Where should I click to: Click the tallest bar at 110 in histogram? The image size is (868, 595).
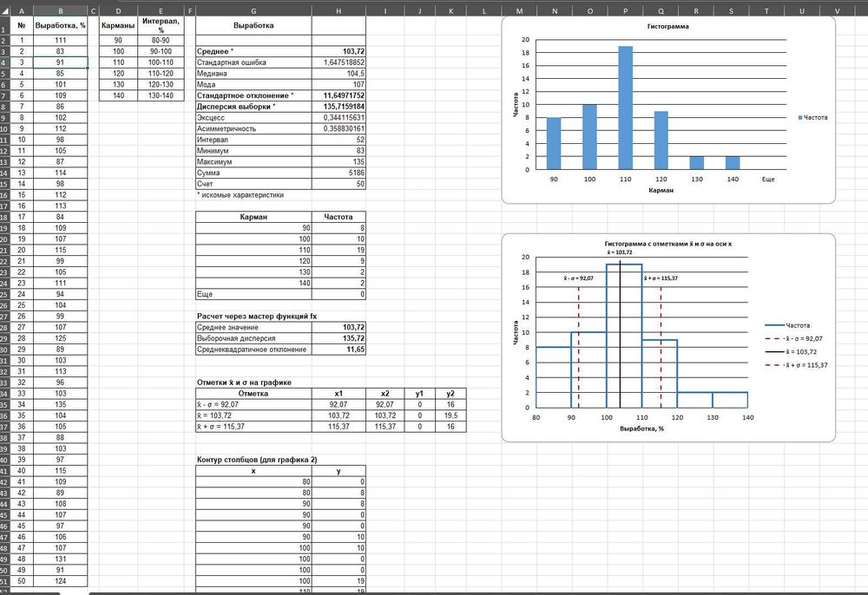(x=626, y=108)
